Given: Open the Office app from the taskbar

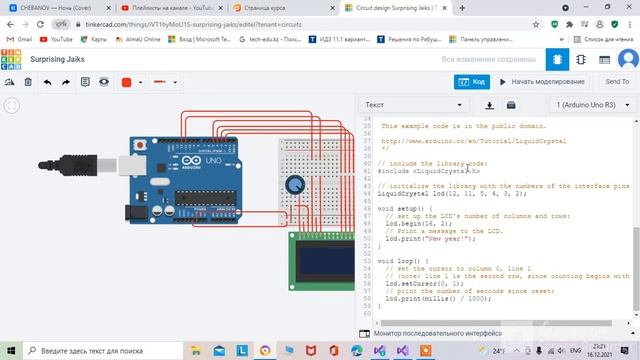Looking at the screenshot, I should [x=334, y=351].
